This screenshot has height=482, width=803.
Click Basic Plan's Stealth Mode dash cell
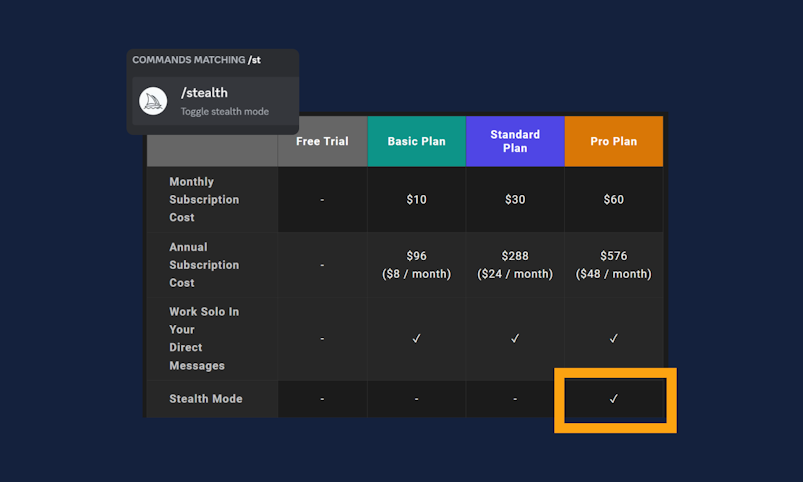416,399
